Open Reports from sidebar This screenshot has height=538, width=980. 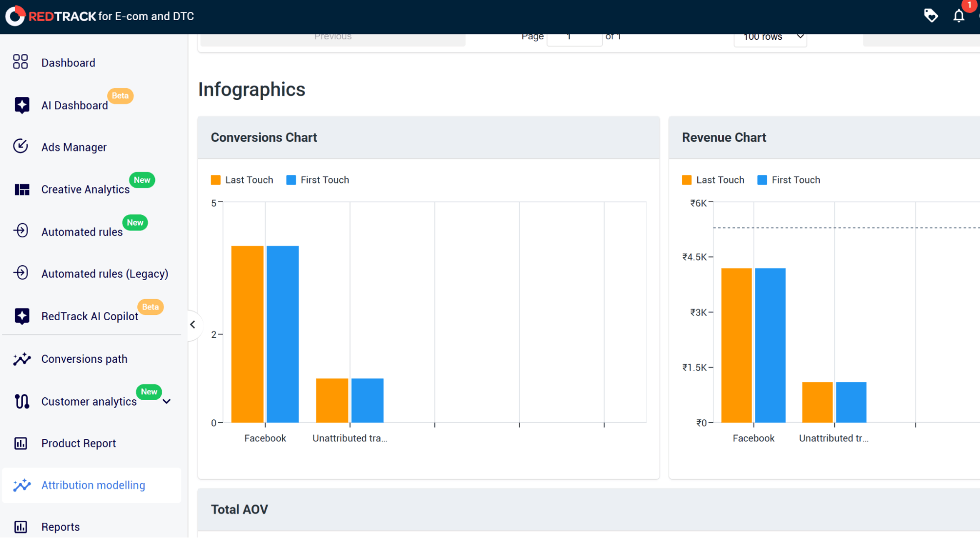pyautogui.click(x=60, y=527)
